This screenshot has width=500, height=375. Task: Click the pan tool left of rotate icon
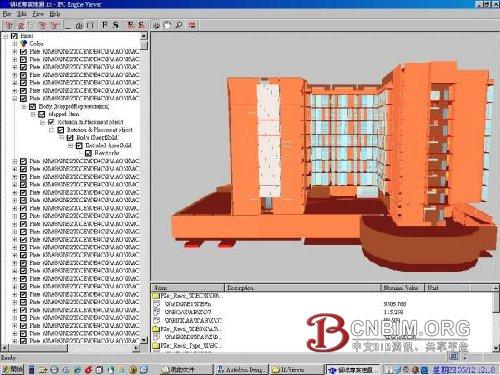point(157,25)
